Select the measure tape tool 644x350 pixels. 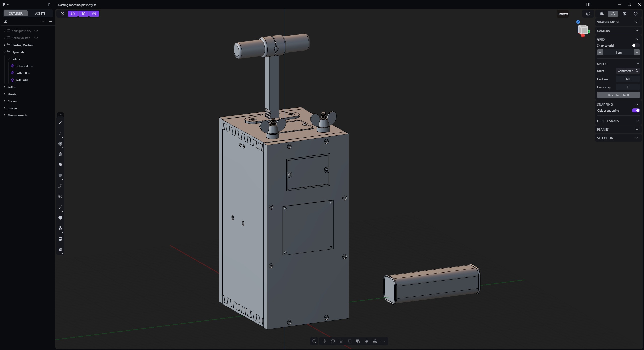(x=60, y=249)
